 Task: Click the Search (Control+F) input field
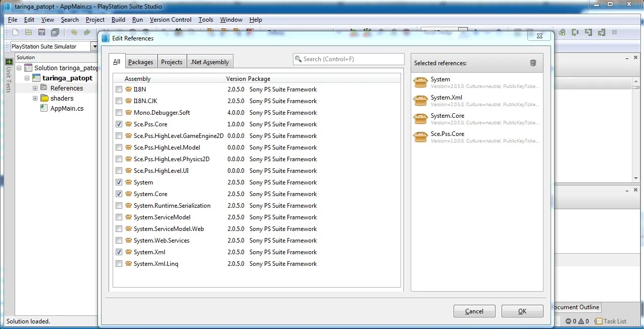pos(349,59)
